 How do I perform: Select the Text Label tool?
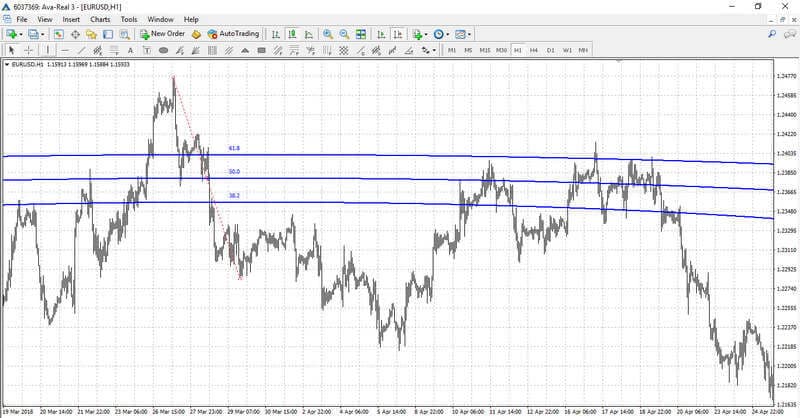click(147, 50)
